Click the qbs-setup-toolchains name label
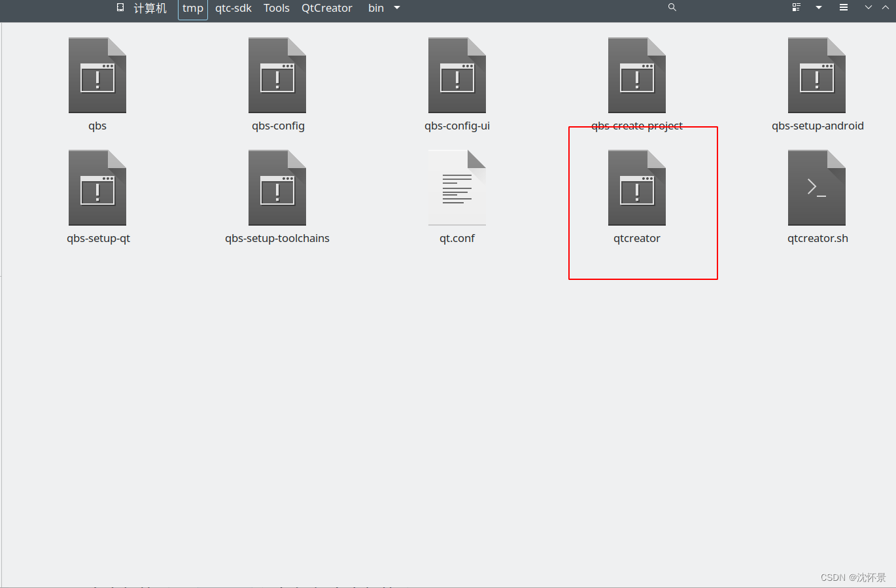The image size is (896, 588). [x=277, y=238]
